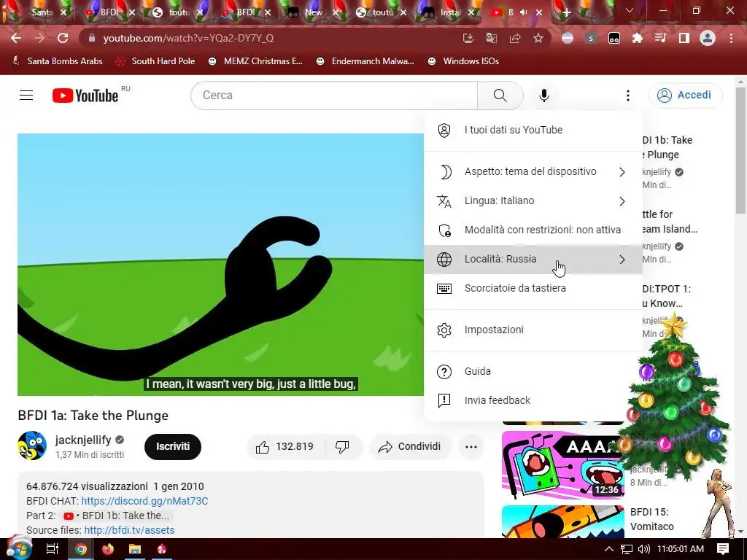Subscribe with the Iscriviti button

point(173,447)
